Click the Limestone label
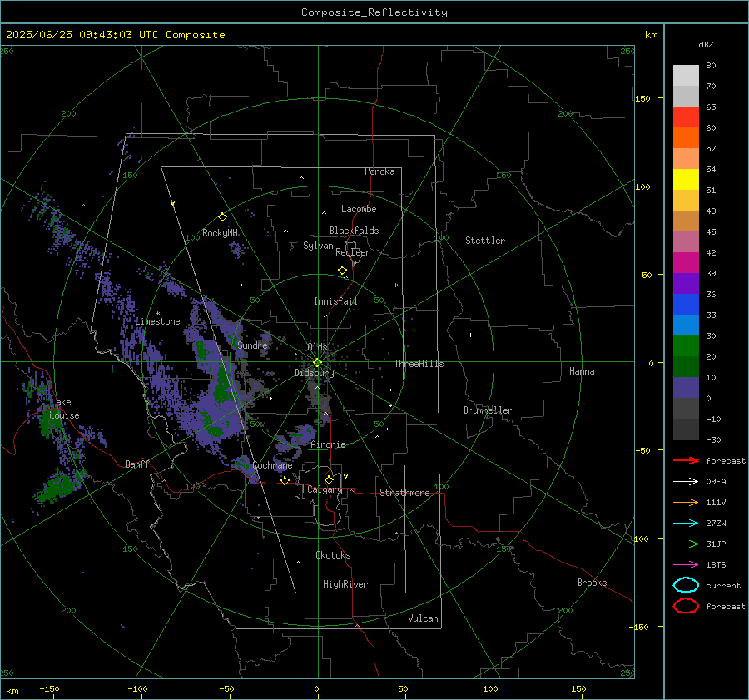 click(157, 321)
